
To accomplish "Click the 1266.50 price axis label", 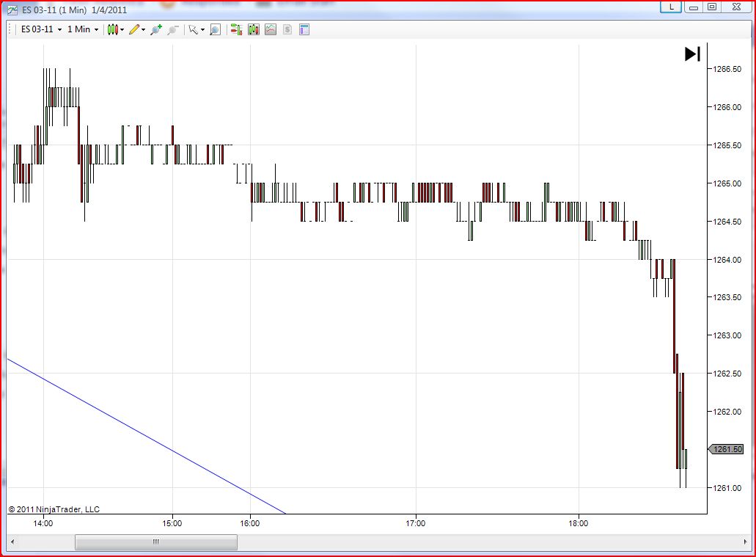I will tap(727, 69).
